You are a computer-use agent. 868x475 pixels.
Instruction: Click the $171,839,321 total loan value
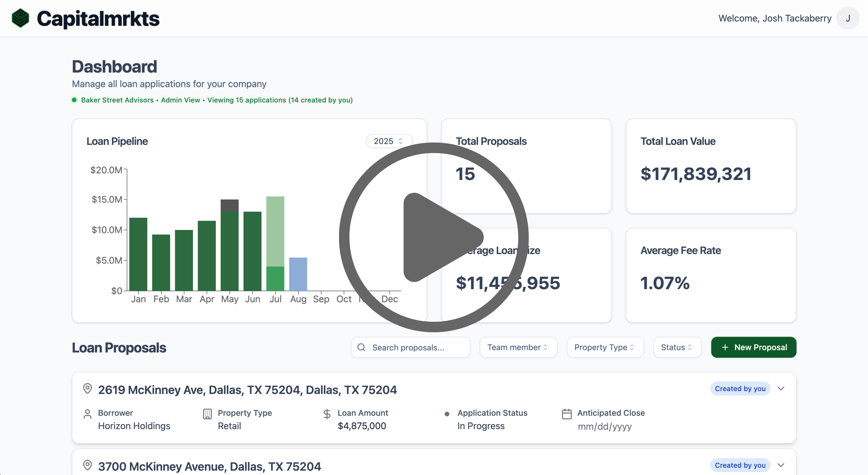tap(696, 174)
